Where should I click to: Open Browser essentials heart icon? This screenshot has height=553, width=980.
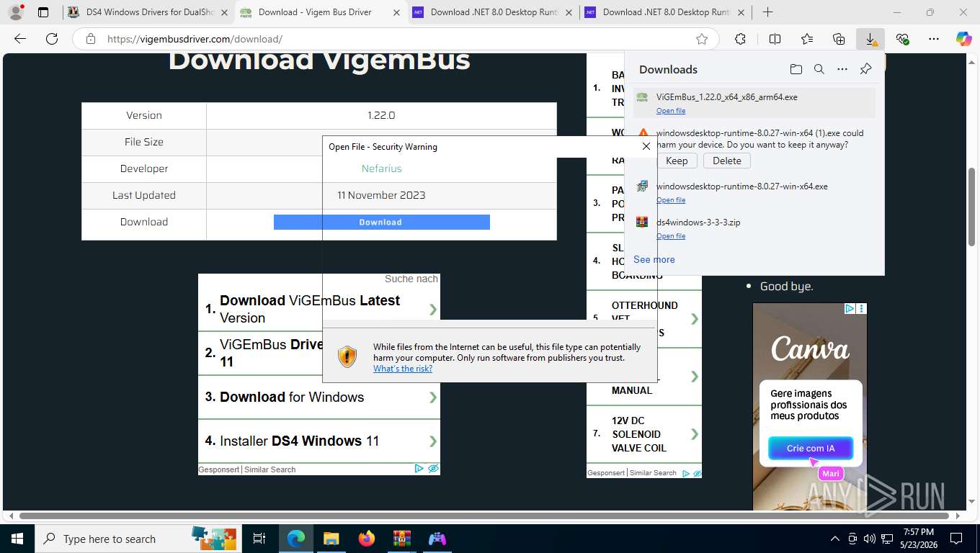(x=902, y=39)
